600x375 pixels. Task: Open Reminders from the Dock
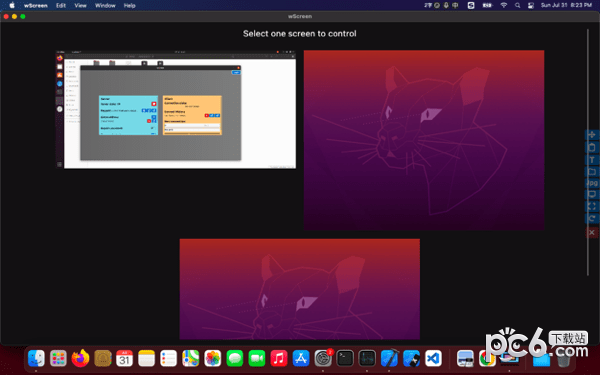tap(168, 359)
